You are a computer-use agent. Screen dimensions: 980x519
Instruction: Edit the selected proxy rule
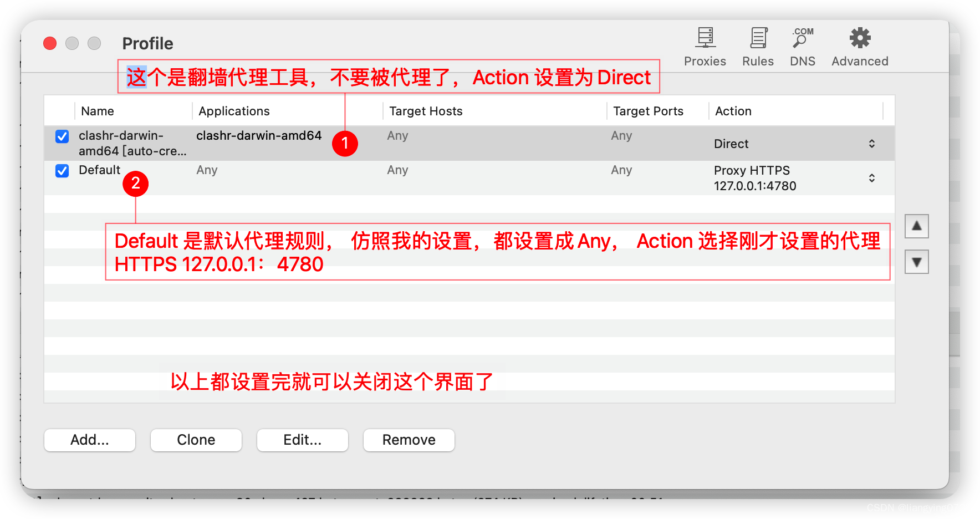pos(302,440)
